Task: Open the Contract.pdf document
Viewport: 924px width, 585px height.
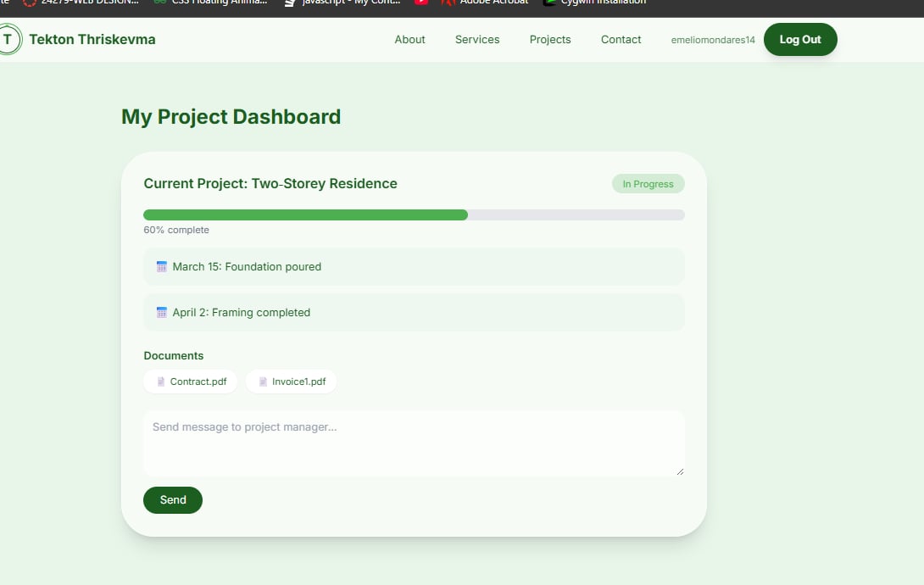Action: 191,382
